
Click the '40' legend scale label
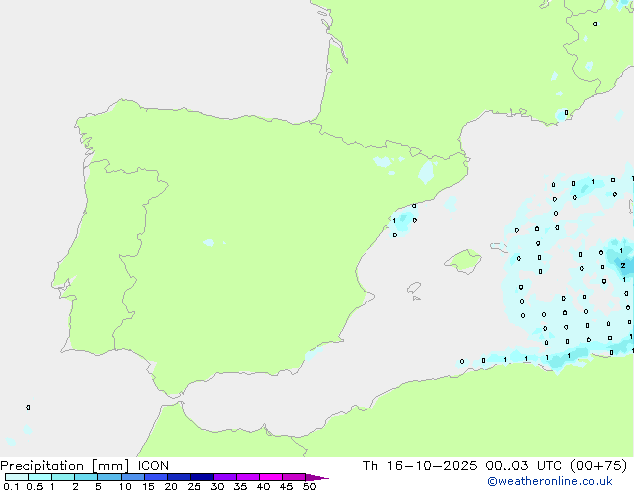coord(263,486)
